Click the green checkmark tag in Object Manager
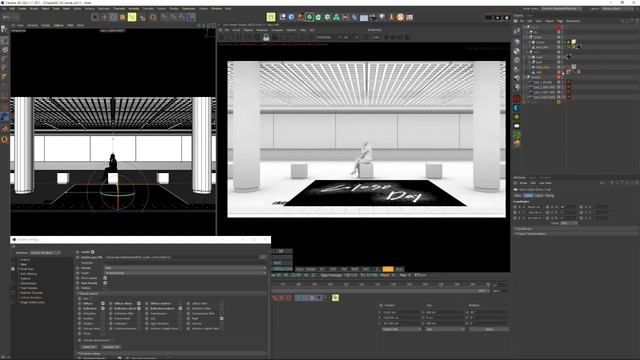 (568, 42)
